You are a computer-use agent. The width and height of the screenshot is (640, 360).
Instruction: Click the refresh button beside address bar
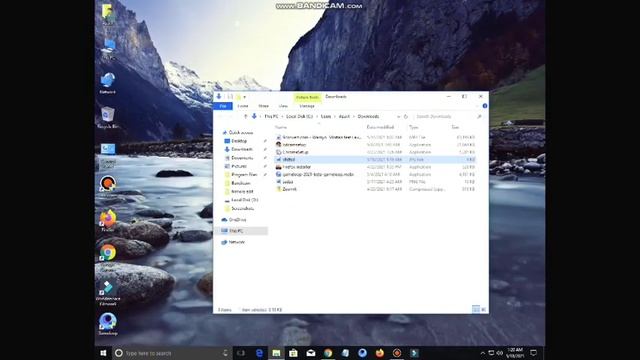pyautogui.click(x=406, y=117)
